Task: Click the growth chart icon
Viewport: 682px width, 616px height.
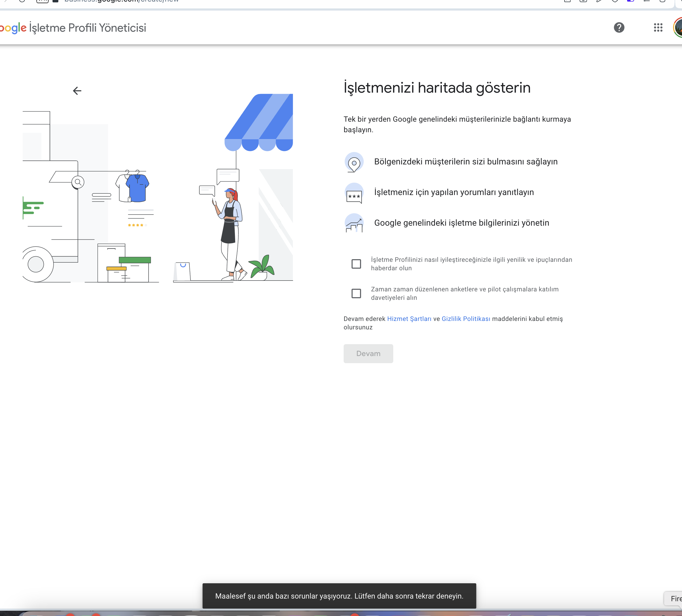Action: click(354, 223)
